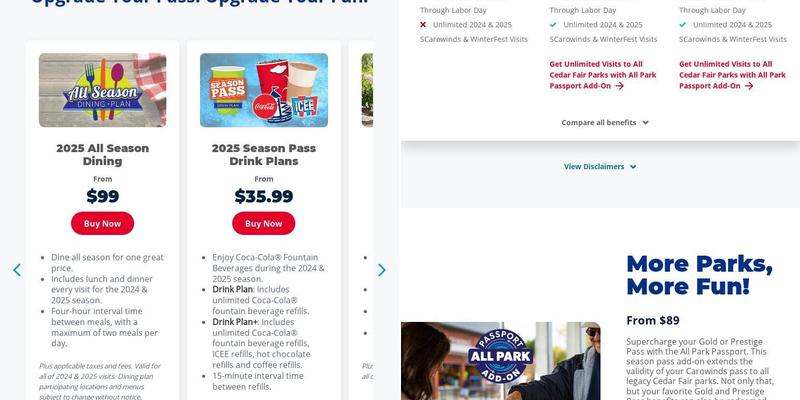800x400 pixels.
Task: Click the All Park Passport Add-On badge
Action: coord(500,356)
